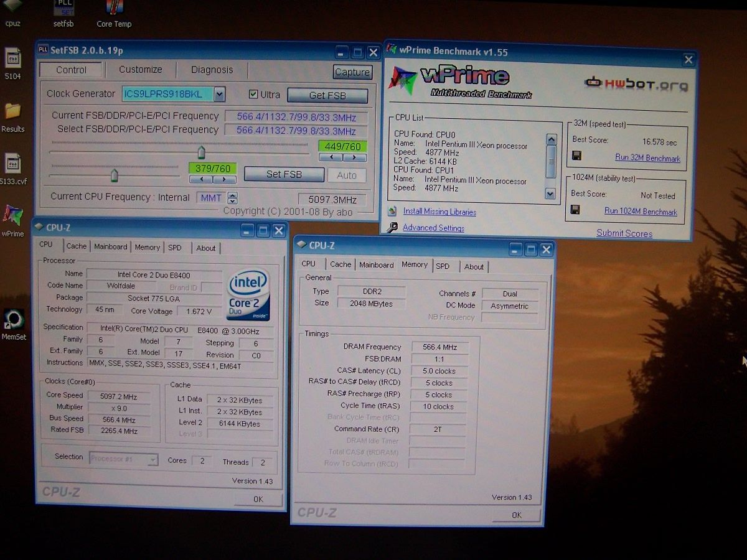The width and height of the screenshot is (747, 560).
Task: Open Mainboard tab in right CPU-Z window
Action: [x=377, y=265]
